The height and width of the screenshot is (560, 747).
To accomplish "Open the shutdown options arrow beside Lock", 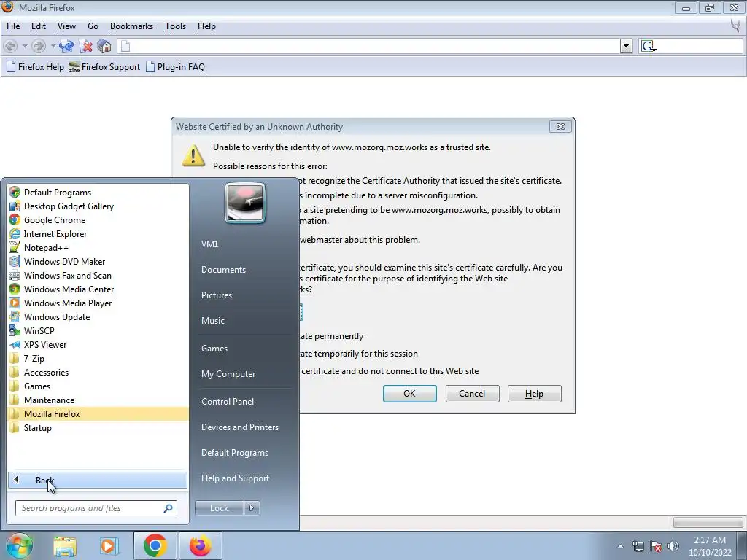I will tap(252, 508).
